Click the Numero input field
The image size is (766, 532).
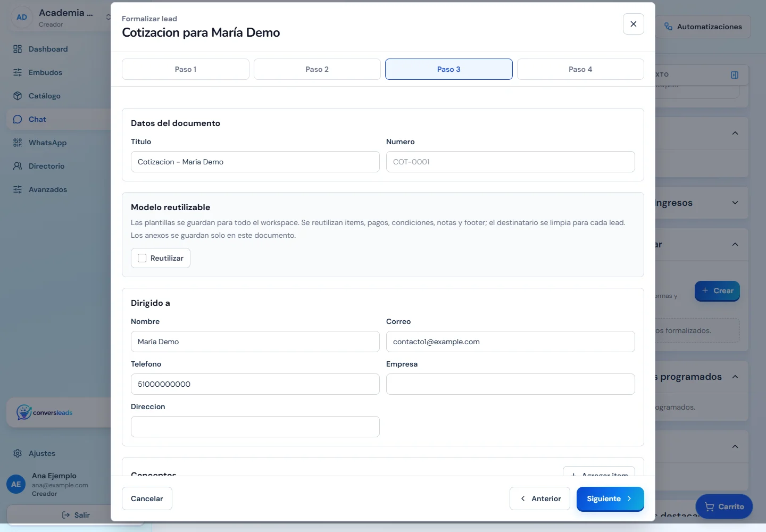511,162
